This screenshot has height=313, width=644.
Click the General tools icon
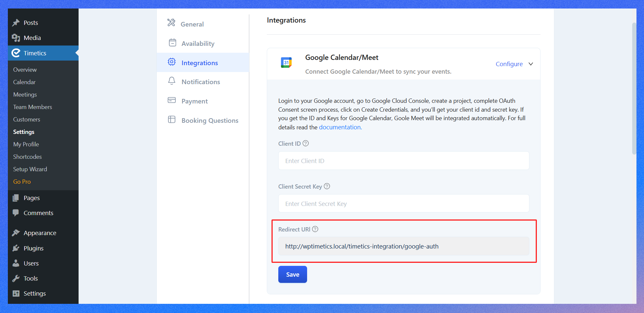pyautogui.click(x=171, y=23)
